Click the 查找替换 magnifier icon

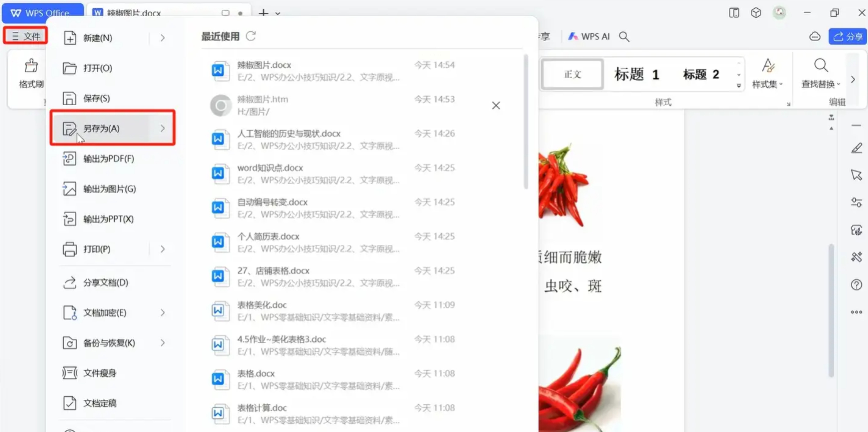(x=821, y=66)
